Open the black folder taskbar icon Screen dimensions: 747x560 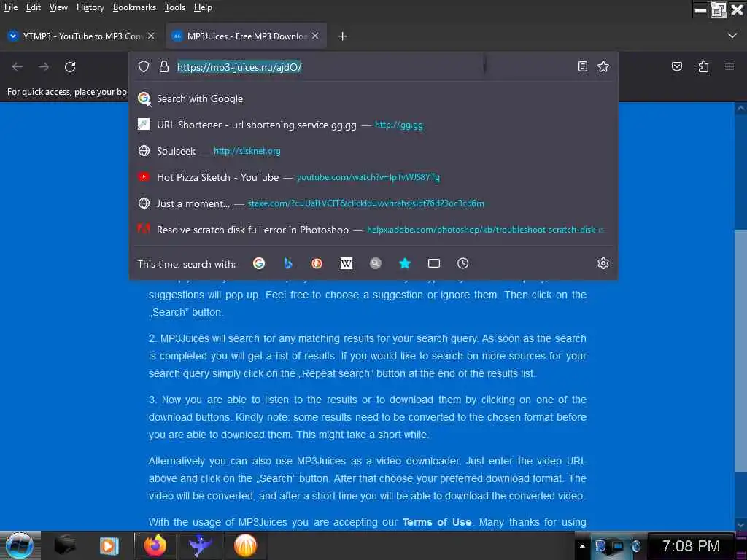(x=64, y=545)
